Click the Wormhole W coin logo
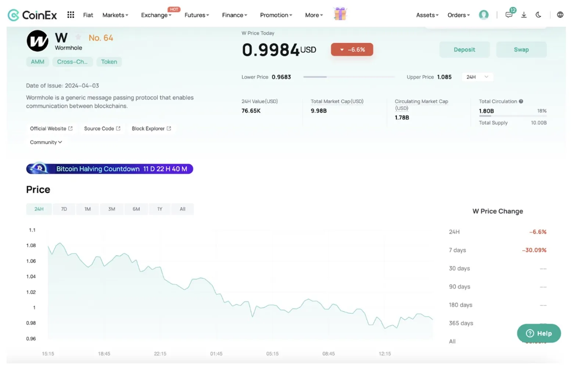Screen dimensions: 588x373 [37, 41]
